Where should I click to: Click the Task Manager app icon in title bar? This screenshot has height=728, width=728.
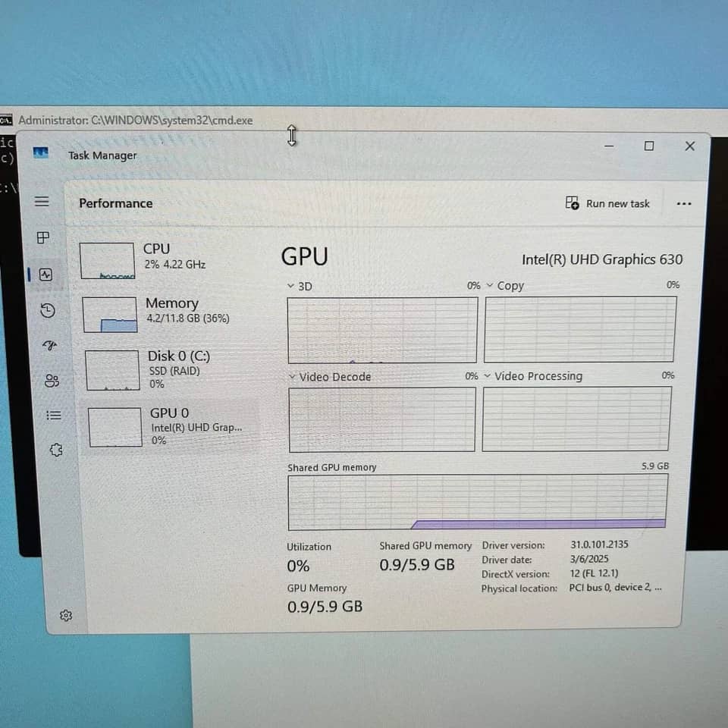(41, 152)
